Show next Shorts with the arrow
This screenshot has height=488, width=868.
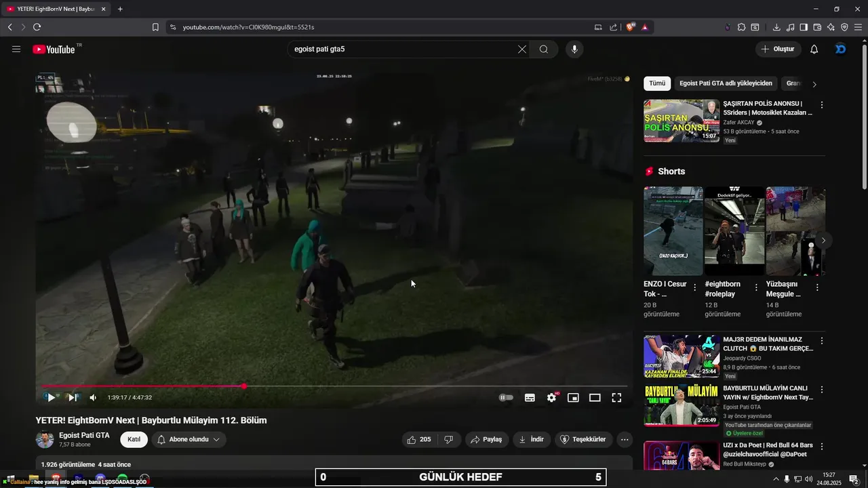pyautogui.click(x=823, y=241)
